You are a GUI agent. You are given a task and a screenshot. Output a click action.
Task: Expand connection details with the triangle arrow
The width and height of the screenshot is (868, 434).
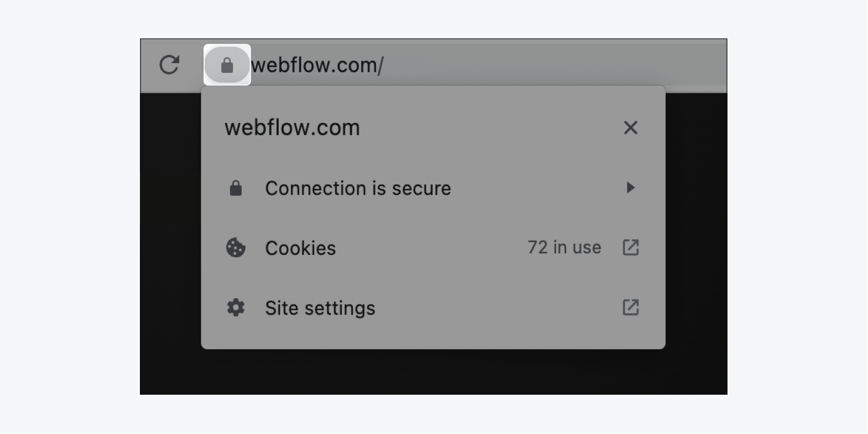click(631, 188)
